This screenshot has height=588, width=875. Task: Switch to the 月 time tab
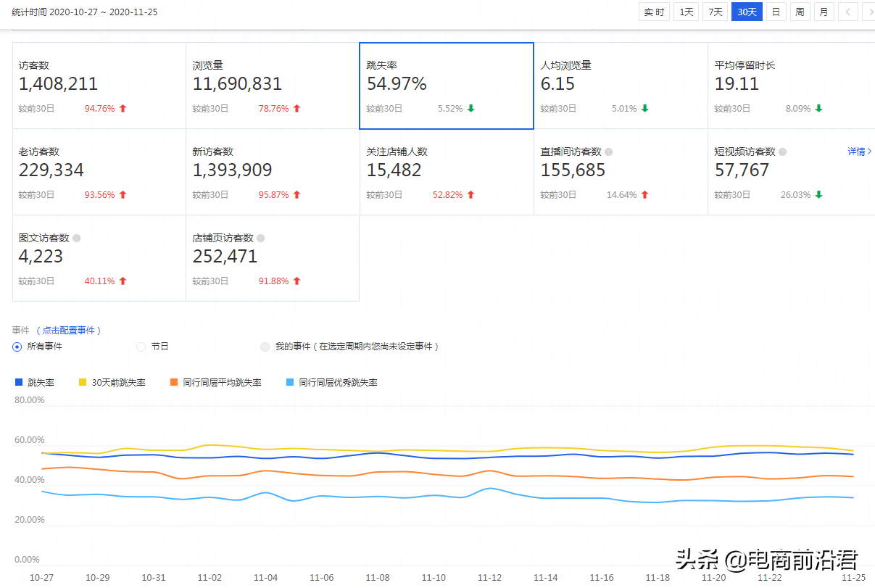[x=824, y=12]
